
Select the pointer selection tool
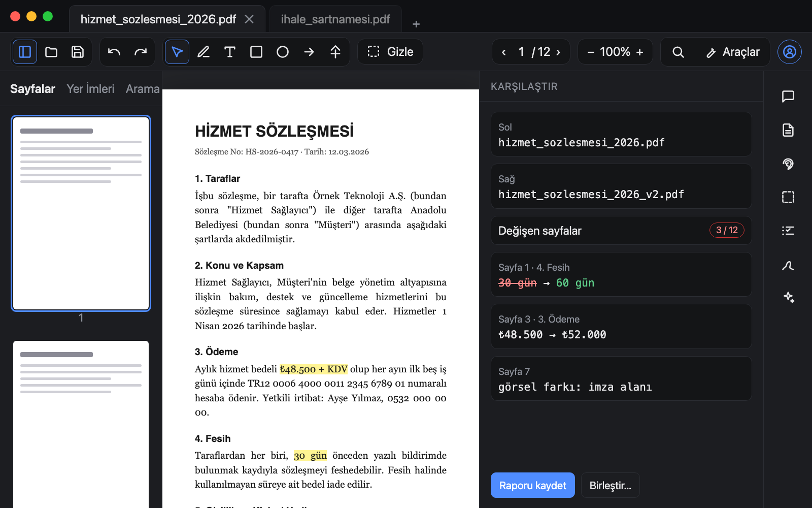point(177,52)
